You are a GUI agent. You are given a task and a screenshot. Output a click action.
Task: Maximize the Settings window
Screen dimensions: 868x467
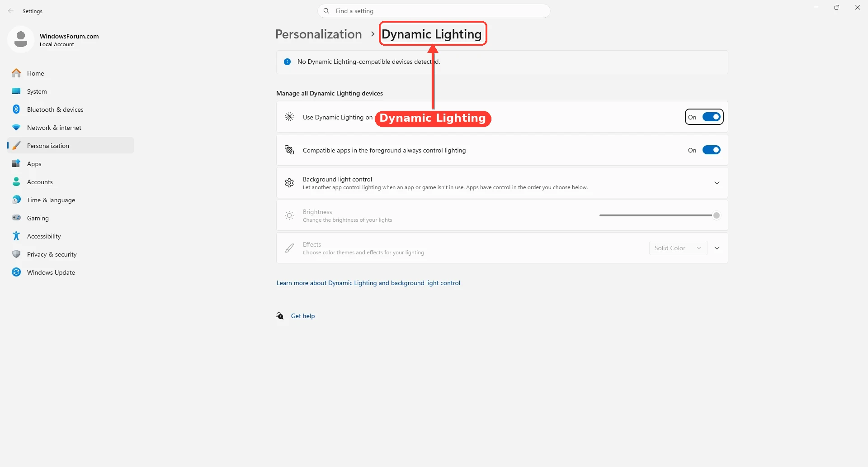[837, 7]
